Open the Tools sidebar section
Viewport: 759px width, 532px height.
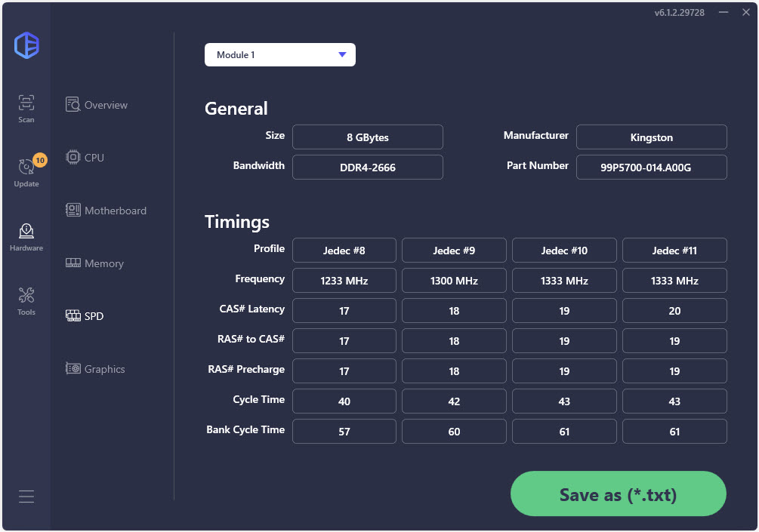coord(26,300)
